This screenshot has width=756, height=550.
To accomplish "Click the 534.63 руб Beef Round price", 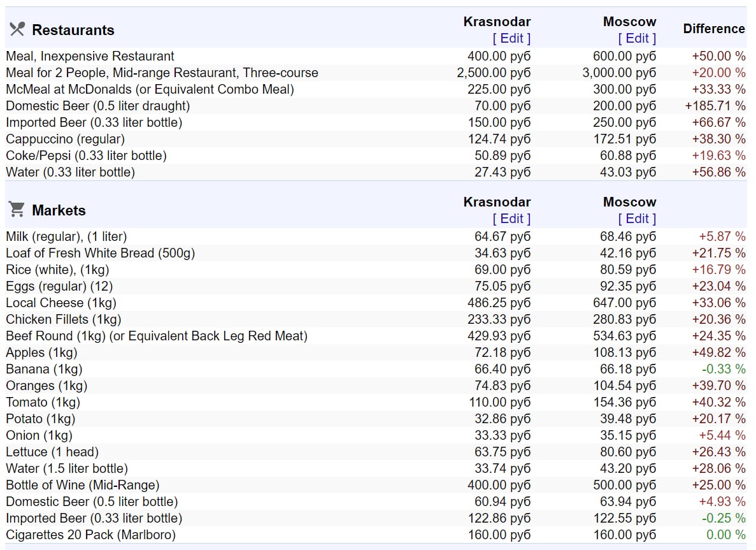I will pyautogui.click(x=625, y=337).
